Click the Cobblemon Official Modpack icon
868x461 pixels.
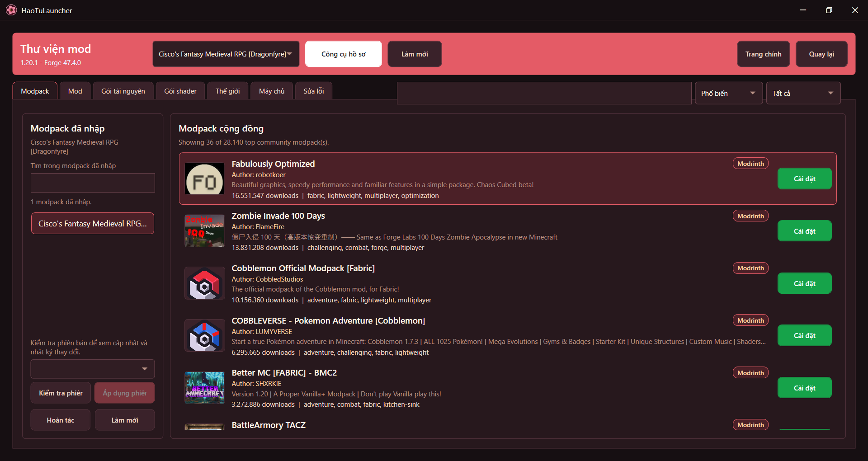coord(205,283)
